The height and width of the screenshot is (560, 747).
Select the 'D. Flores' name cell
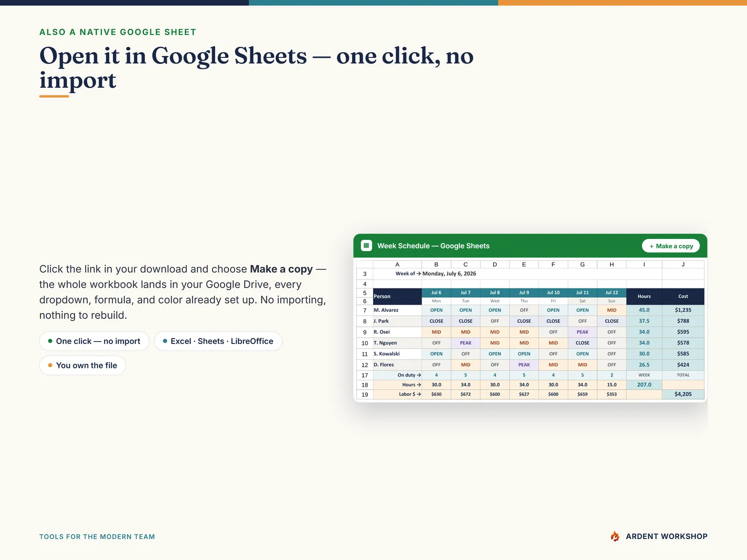pos(397,365)
